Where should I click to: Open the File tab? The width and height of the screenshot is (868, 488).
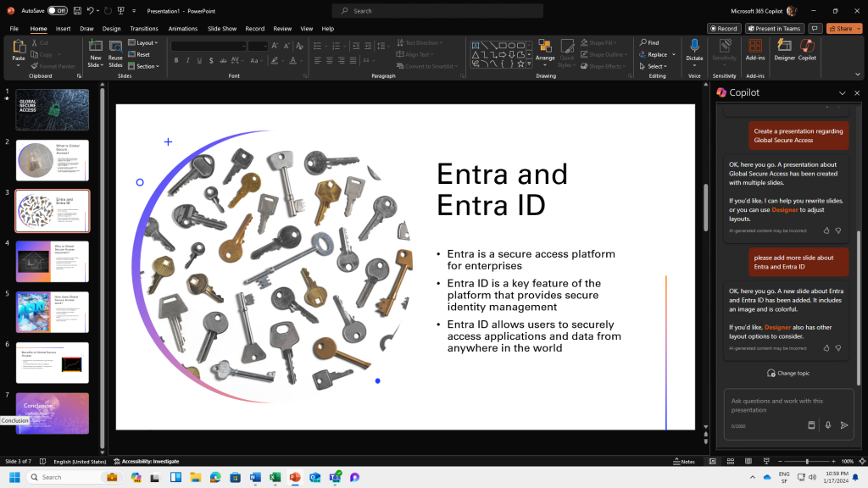click(14, 28)
